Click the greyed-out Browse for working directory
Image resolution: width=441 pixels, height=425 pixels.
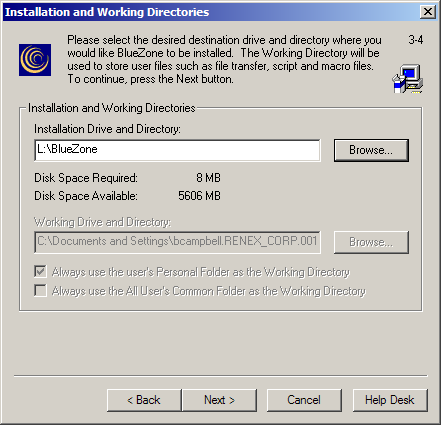pos(371,242)
